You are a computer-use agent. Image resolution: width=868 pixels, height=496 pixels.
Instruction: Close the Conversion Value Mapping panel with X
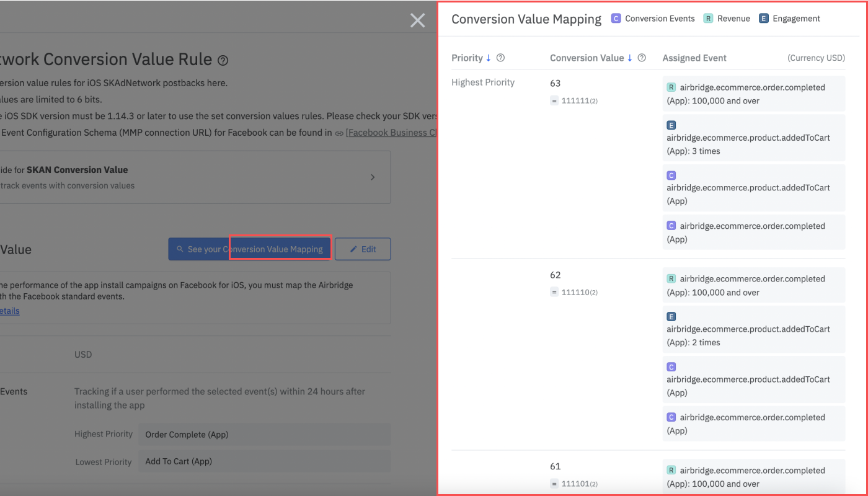point(418,20)
